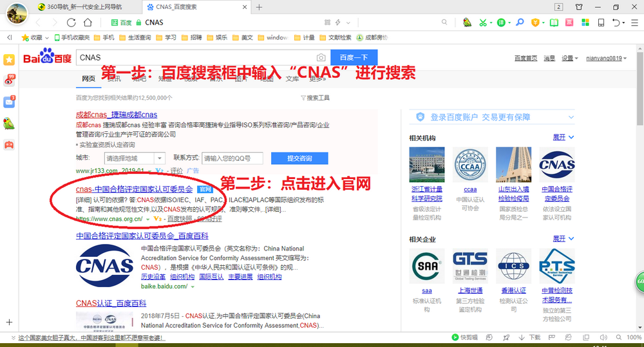The width and height of the screenshot is (644, 347).
Task: Click the parrot extension icon in toolbar
Action: point(467,23)
